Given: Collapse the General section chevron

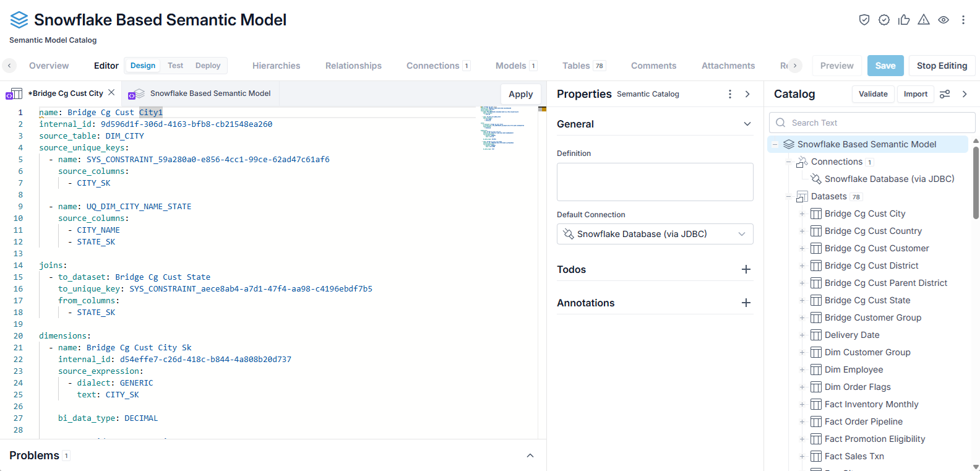Looking at the screenshot, I should tap(747, 124).
